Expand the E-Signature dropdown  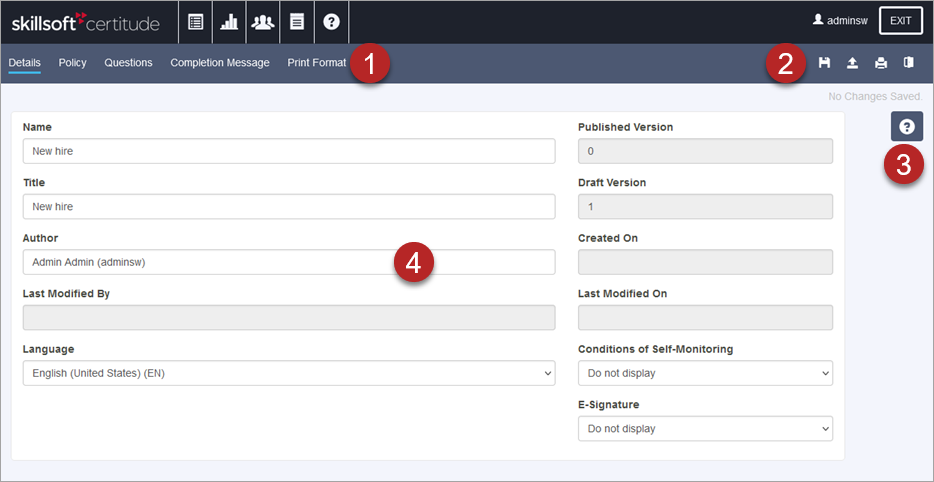(705, 429)
